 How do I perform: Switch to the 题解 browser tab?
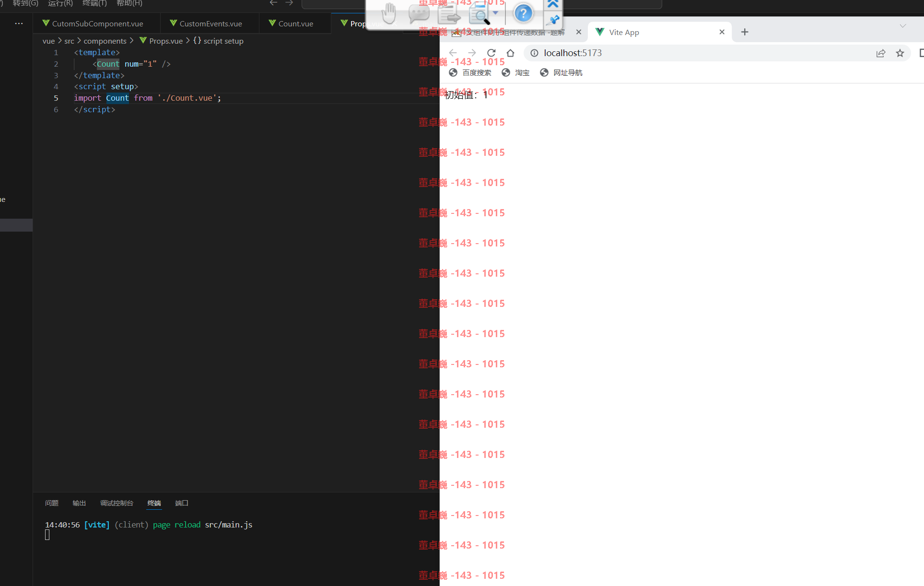pyautogui.click(x=515, y=32)
